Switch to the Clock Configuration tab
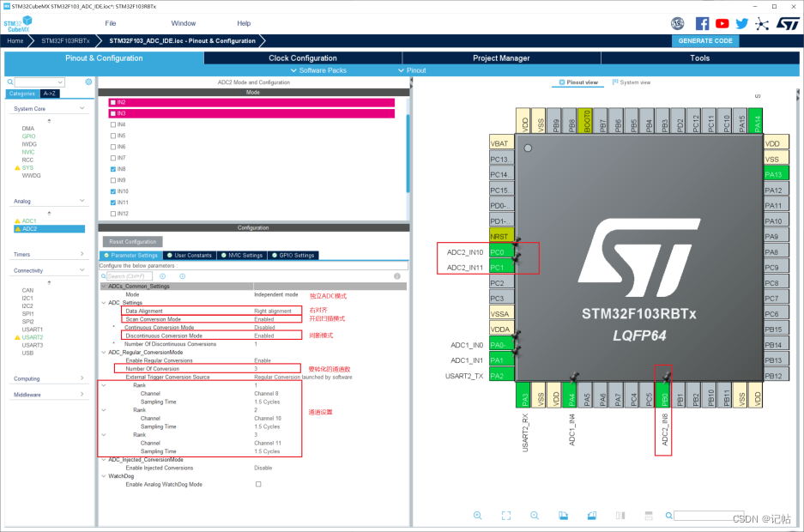This screenshot has width=804, height=532. click(x=303, y=58)
